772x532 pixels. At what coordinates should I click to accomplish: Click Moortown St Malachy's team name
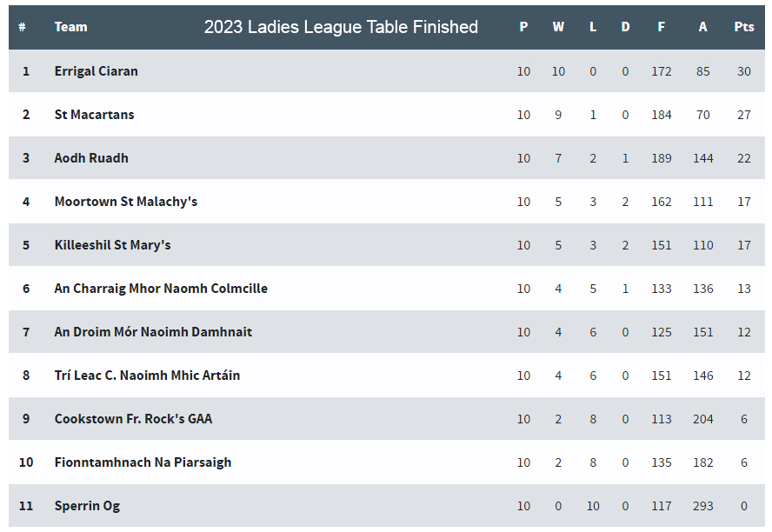coord(125,202)
